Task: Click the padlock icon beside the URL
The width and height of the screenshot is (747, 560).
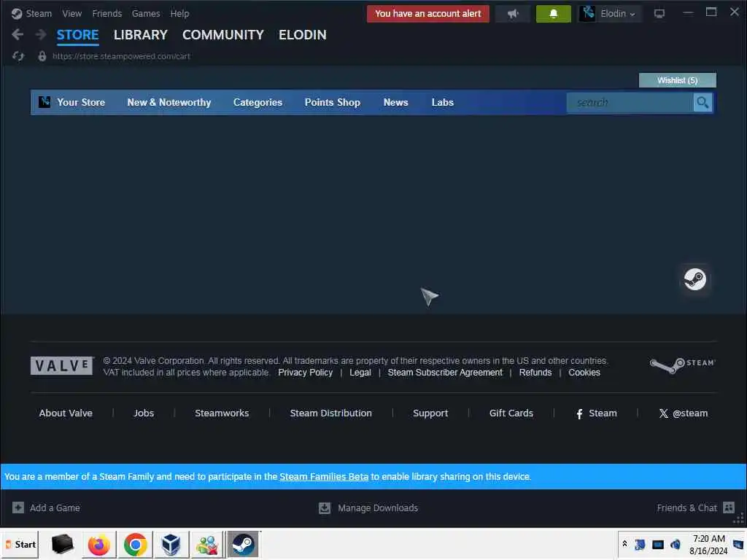Action: click(x=42, y=56)
